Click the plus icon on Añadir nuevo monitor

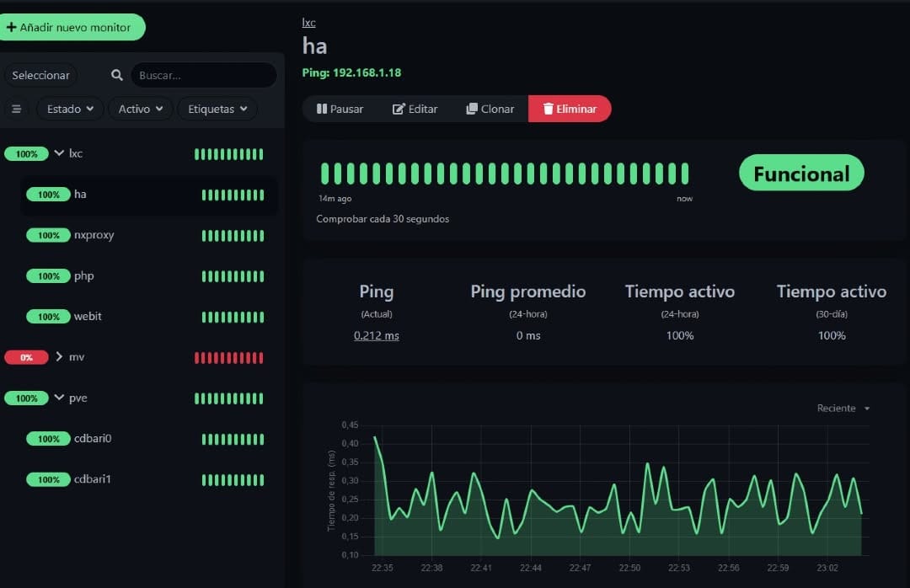coord(11,27)
